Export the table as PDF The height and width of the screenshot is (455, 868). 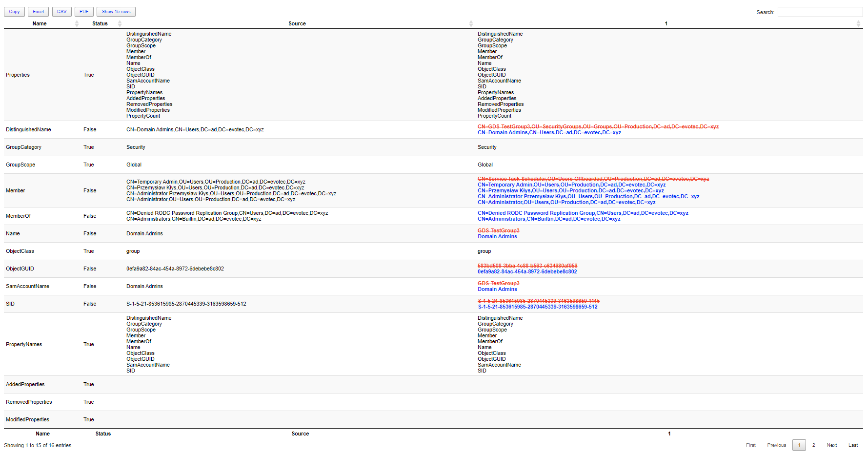(84, 12)
